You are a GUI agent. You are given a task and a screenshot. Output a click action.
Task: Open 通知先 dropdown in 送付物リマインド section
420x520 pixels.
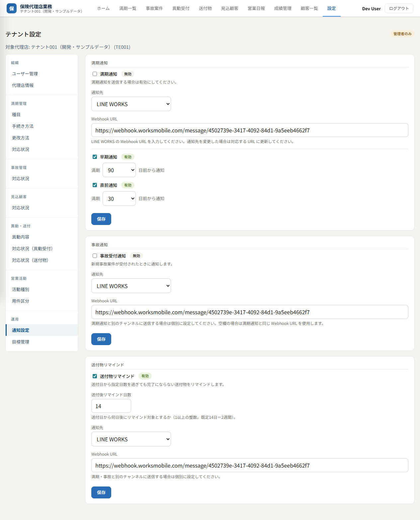131,439
